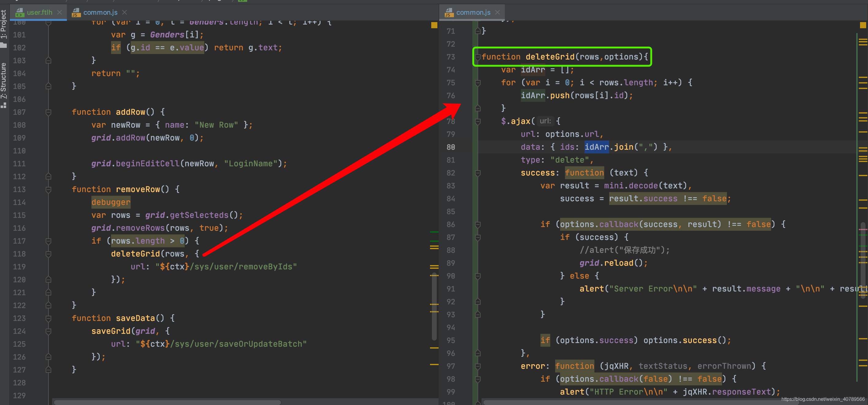Collapse the saveData function fold marker
Screen dimensions: 868x405
(48, 318)
